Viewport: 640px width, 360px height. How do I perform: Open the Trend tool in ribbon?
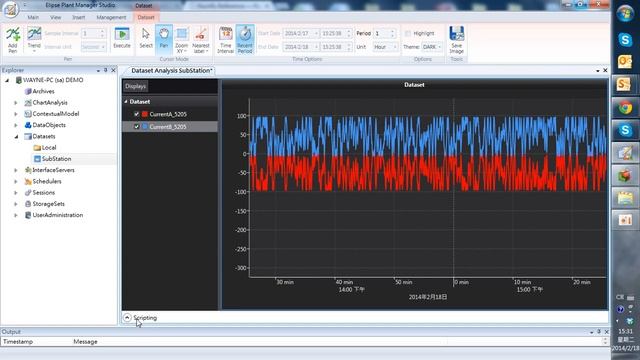pos(34,40)
